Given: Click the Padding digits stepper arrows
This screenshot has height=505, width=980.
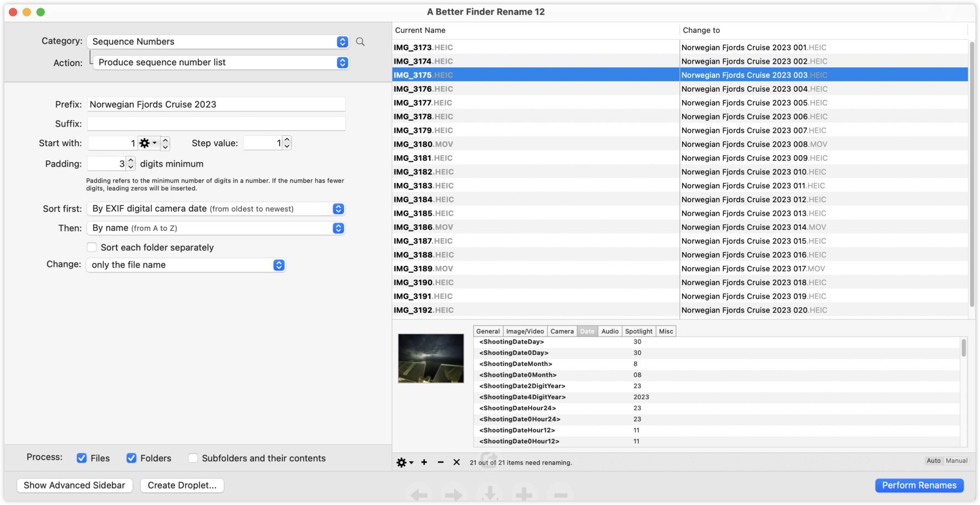Looking at the screenshot, I should 131,164.
